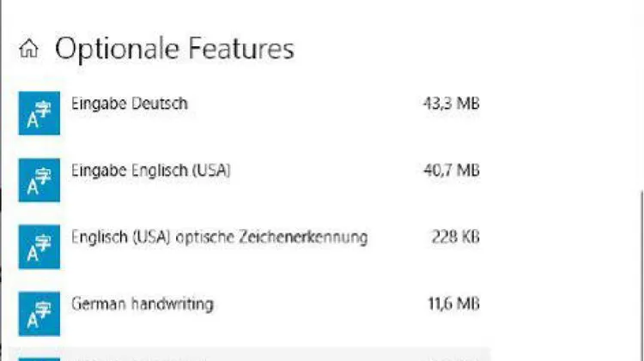Click the 40,7 MB size value

[452, 171]
